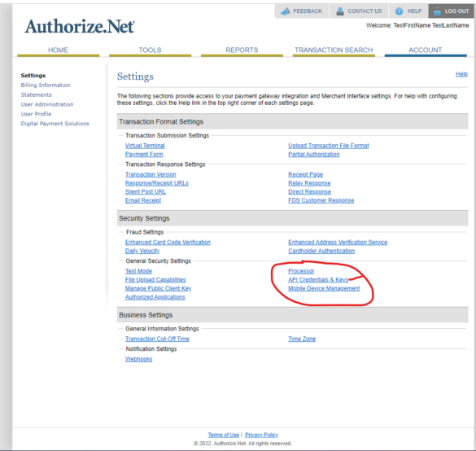The width and height of the screenshot is (476, 451).
Task: Click the Feedback megaphone icon
Action: coord(285,11)
